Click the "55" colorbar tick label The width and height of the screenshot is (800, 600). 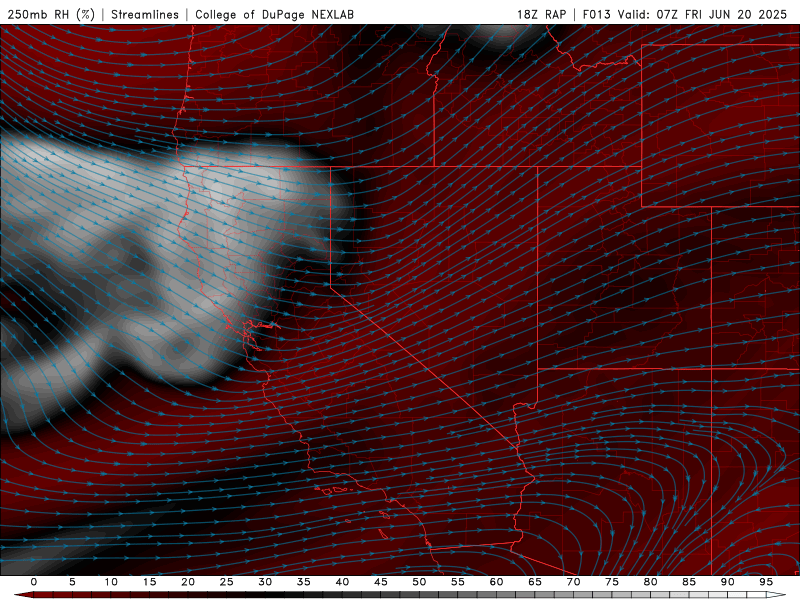pos(458,582)
